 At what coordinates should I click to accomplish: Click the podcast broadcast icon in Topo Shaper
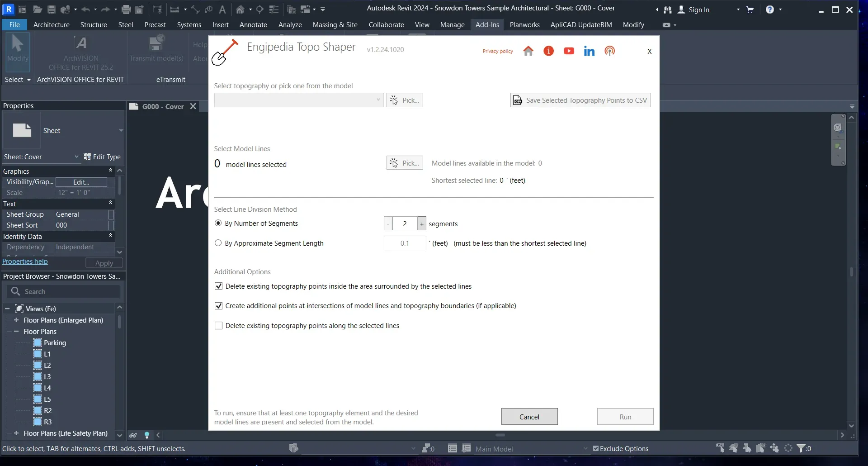(609, 51)
